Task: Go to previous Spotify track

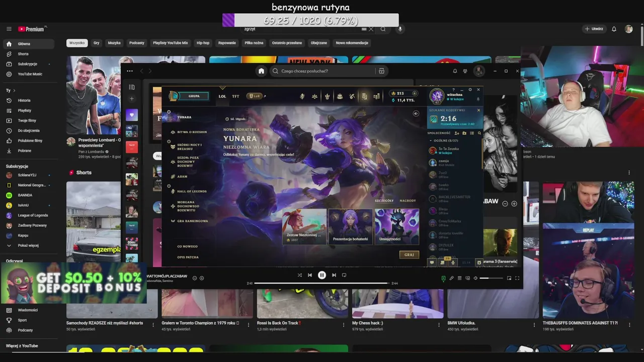Action: point(310,275)
